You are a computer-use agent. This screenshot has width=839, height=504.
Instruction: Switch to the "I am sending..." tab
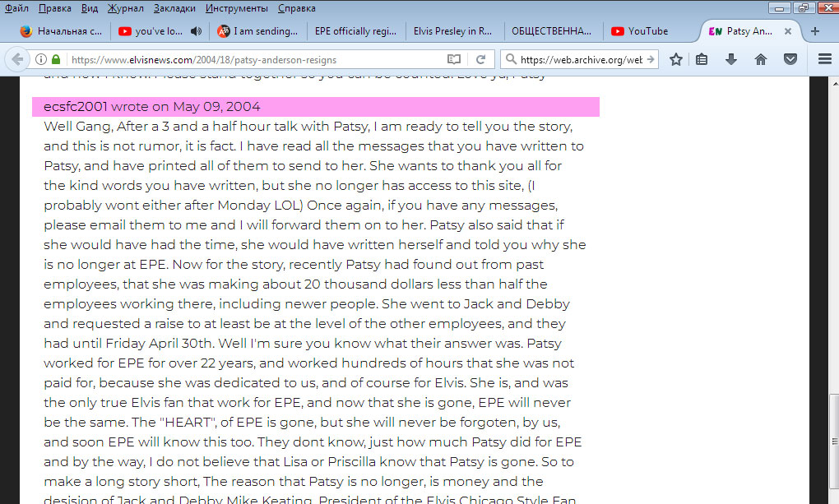(258, 31)
